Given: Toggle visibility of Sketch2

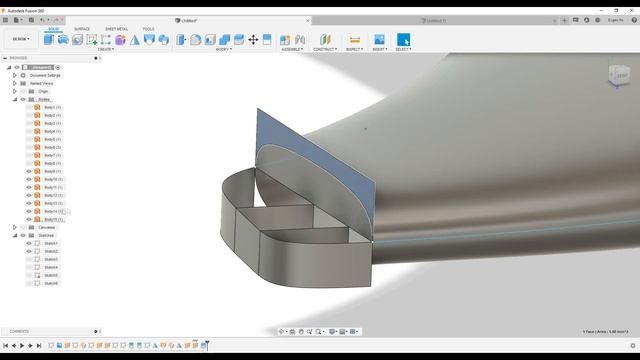Looking at the screenshot, I should pos(29,251).
